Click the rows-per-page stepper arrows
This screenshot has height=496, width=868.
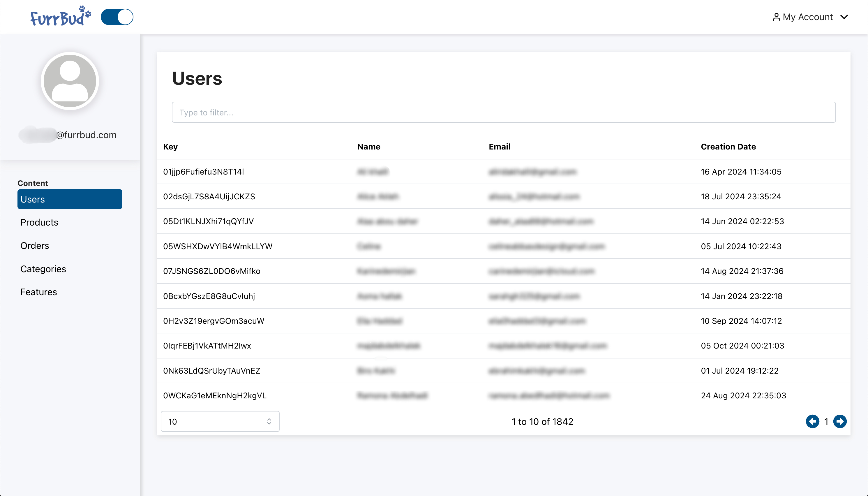click(269, 421)
